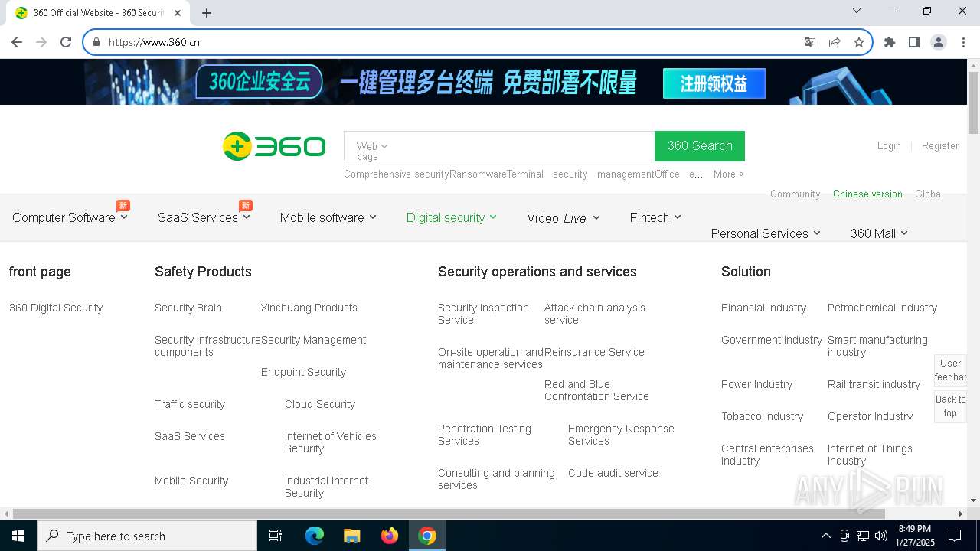Open a new tab with plus icon
Viewport: 980px width, 551px height.
click(x=207, y=13)
